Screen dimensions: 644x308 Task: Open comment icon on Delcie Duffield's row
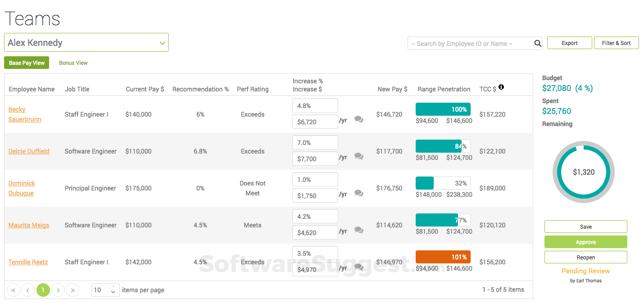(x=358, y=156)
